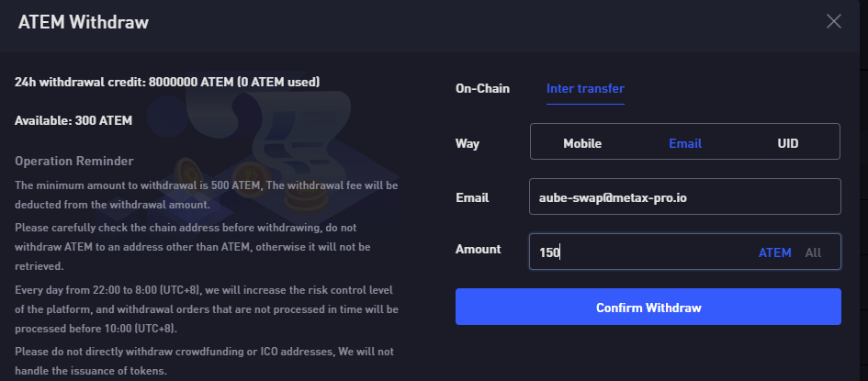The height and width of the screenshot is (381, 868).
Task: Click the ATEM Withdraw dialog title
Action: (x=84, y=22)
